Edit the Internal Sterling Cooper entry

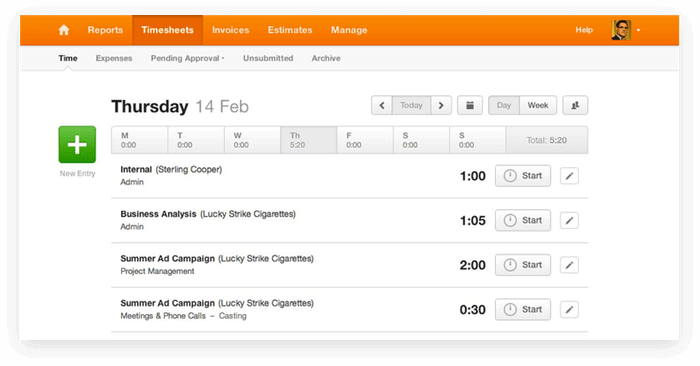pyautogui.click(x=569, y=176)
